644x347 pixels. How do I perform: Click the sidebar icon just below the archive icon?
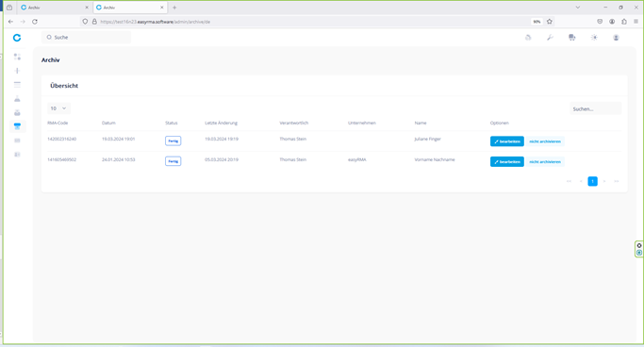pyautogui.click(x=17, y=140)
